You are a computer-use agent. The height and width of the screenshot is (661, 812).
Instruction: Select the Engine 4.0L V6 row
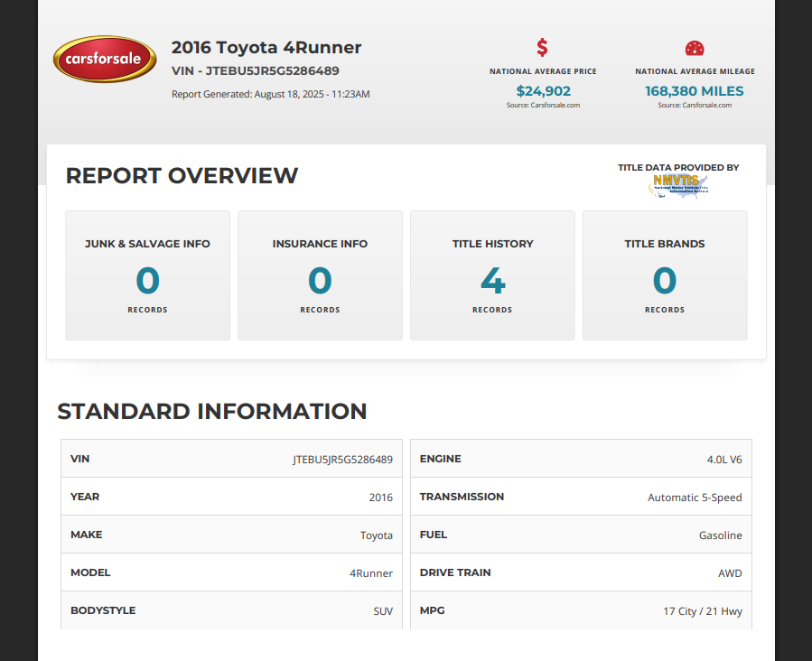(x=581, y=459)
